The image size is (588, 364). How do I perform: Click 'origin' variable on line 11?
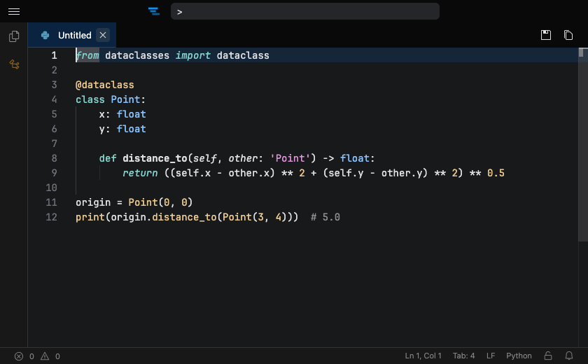pyautogui.click(x=93, y=202)
